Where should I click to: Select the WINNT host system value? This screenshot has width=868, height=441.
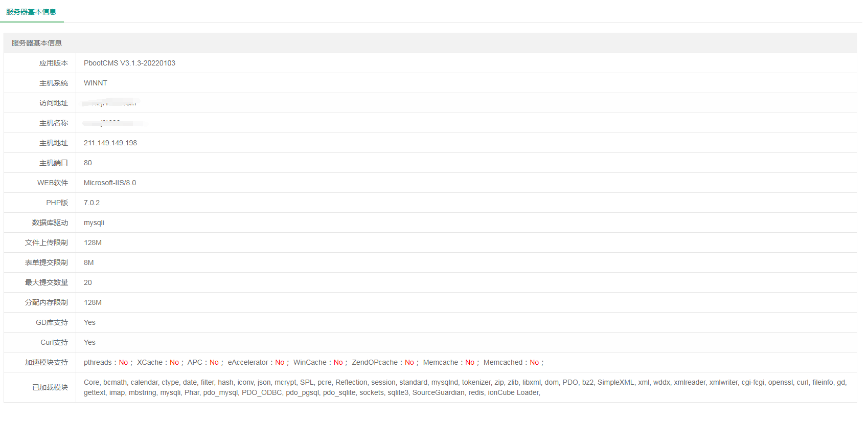click(x=96, y=83)
